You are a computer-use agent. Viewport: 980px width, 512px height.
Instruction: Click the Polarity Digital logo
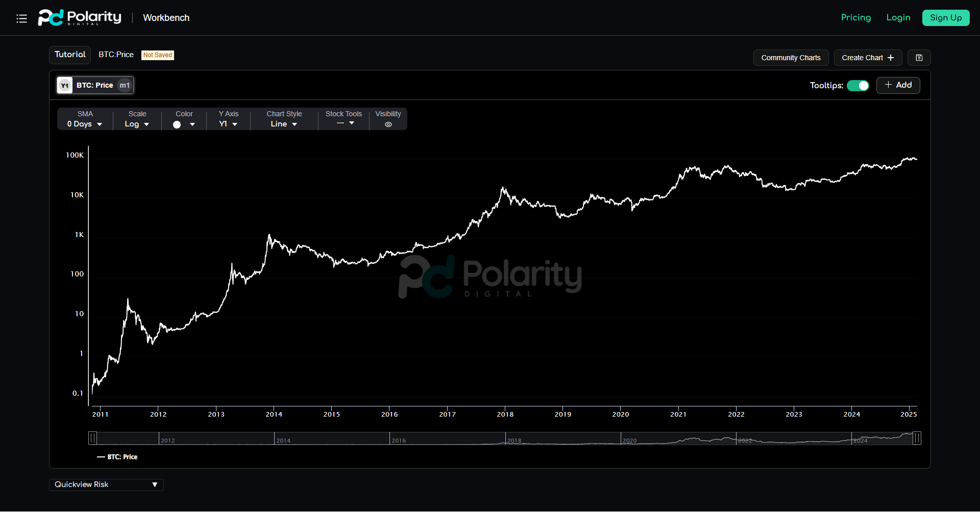80,18
